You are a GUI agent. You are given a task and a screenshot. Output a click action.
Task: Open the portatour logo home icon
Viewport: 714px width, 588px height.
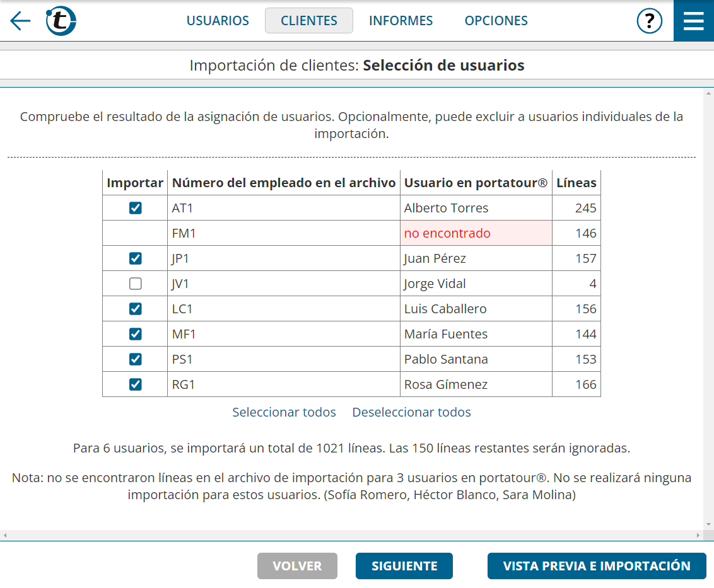click(x=61, y=20)
